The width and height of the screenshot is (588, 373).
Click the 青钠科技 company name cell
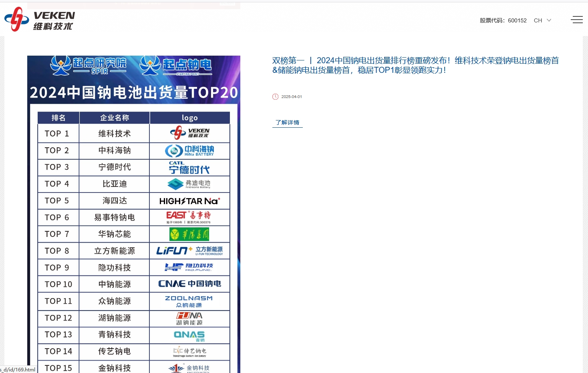(x=115, y=335)
